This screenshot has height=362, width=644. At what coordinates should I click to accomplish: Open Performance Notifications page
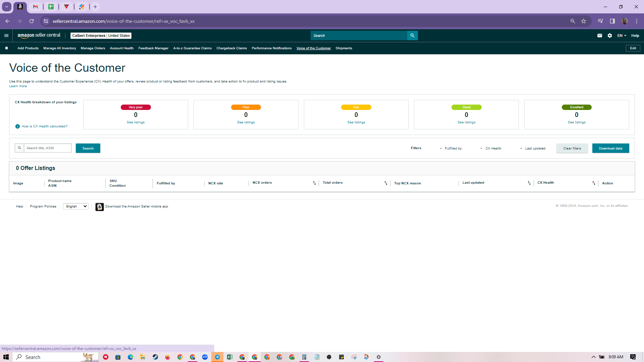[x=272, y=48]
